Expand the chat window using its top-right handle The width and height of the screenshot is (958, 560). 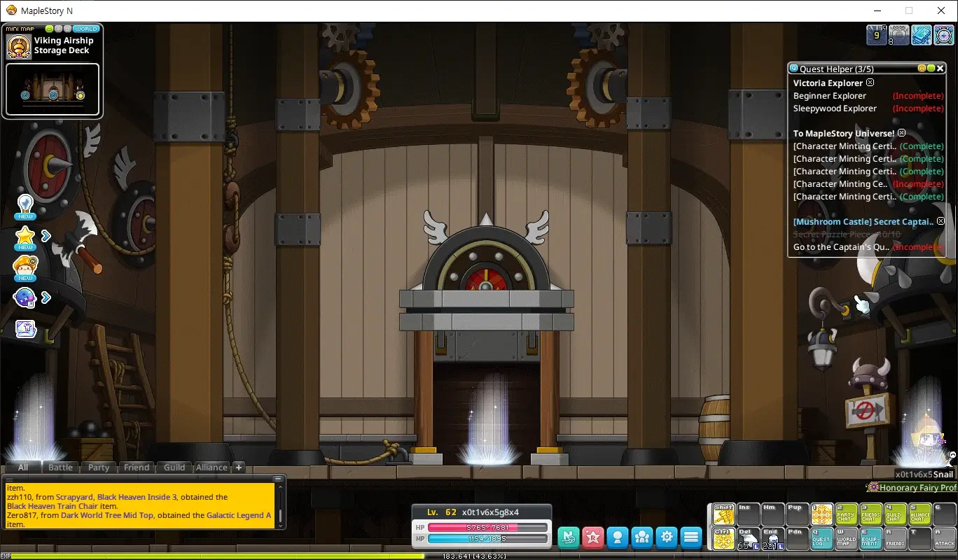279,479
